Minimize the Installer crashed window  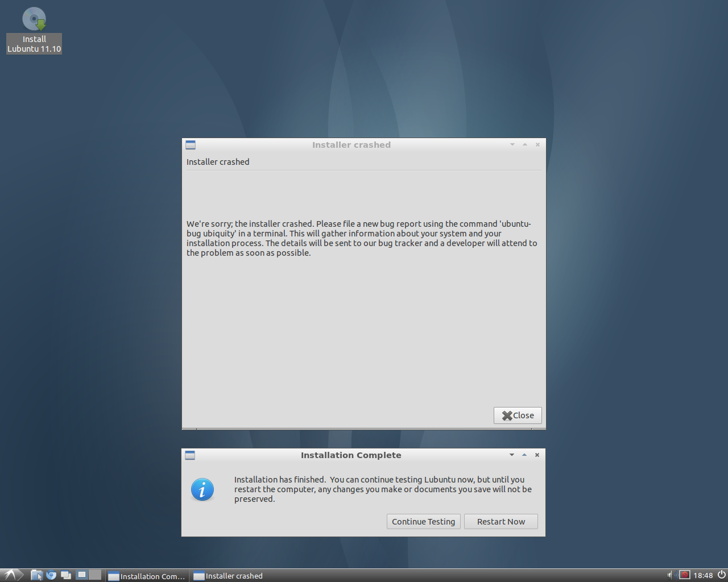[x=512, y=145]
